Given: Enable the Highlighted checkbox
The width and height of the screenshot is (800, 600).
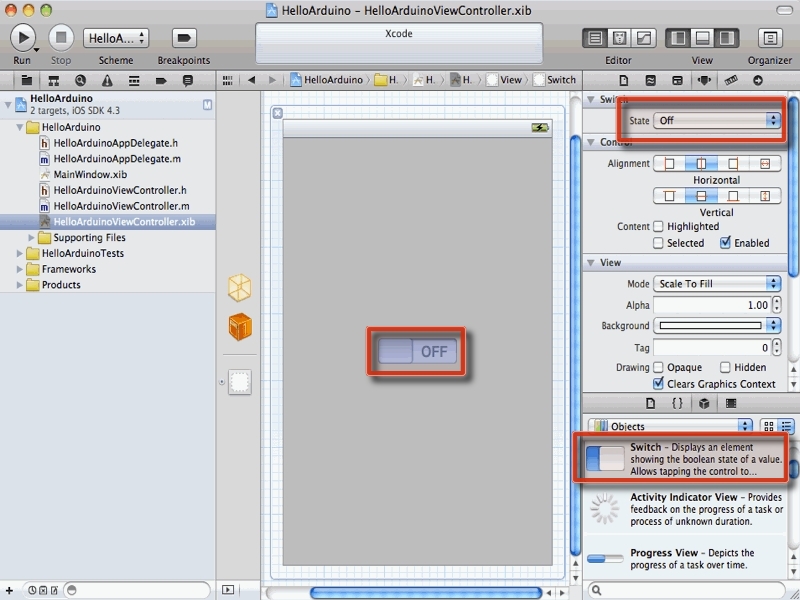Looking at the screenshot, I should (x=658, y=226).
